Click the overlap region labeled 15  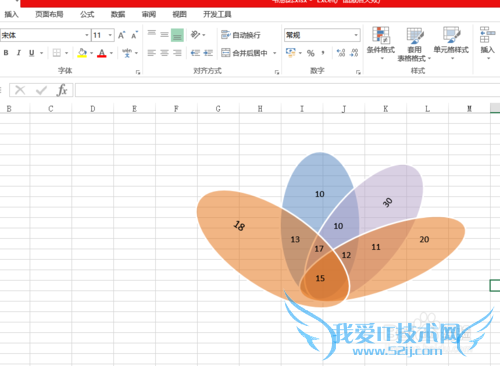tap(320, 278)
